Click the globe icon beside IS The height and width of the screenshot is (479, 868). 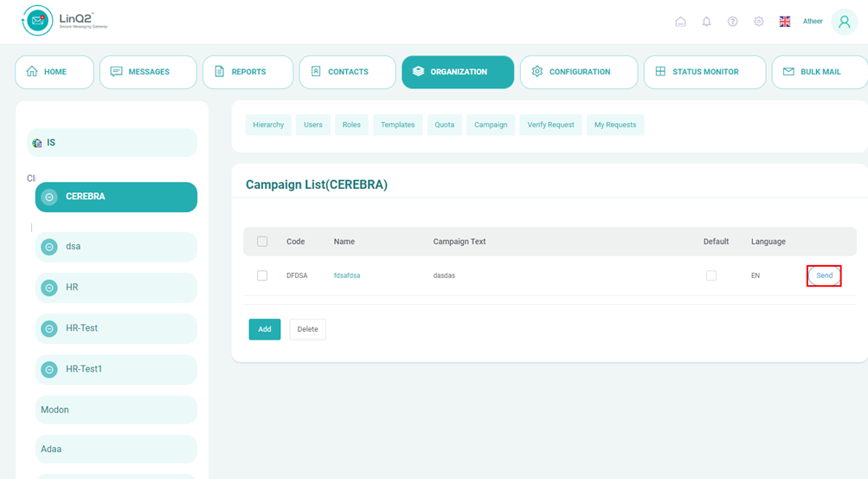37,143
